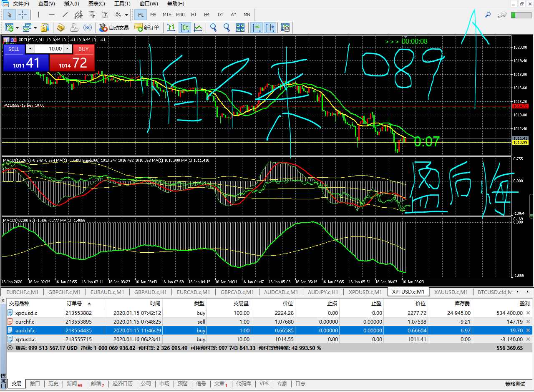
Task: Open the chart profiles icon
Action: click(28, 28)
